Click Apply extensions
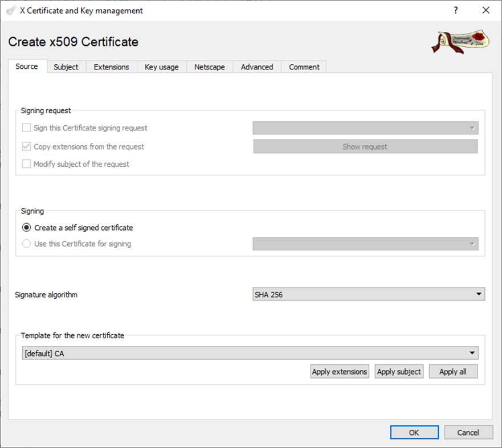502x448 pixels. tap(339, 371)
